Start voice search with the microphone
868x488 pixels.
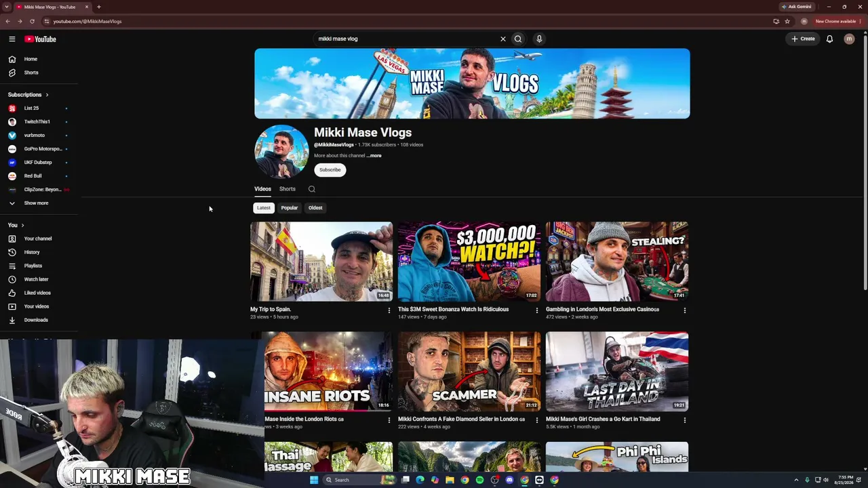(539, 39)
